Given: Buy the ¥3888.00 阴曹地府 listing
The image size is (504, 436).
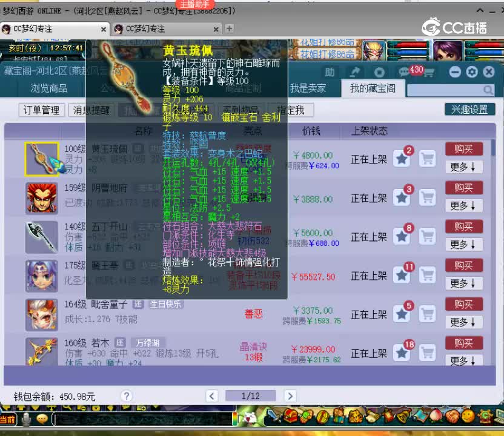Looking at the screenshot, I should coord(464,188).
